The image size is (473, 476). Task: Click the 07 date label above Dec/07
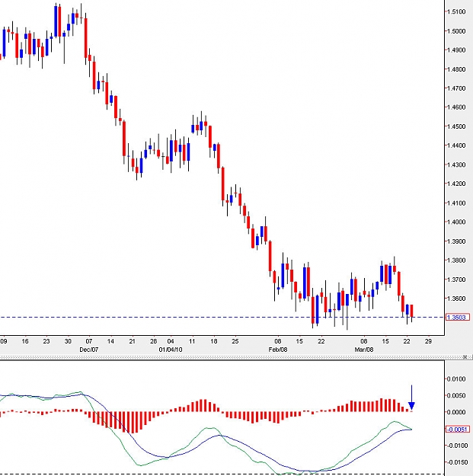(89, 341)
